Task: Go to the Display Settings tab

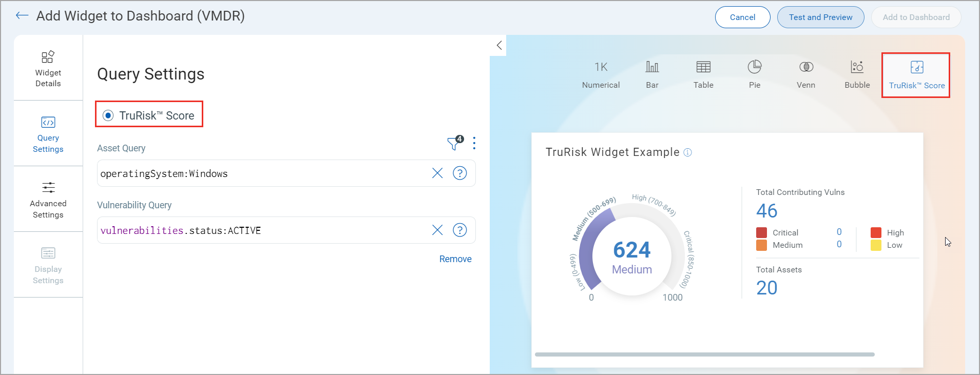Action: (x=48, y=265)
